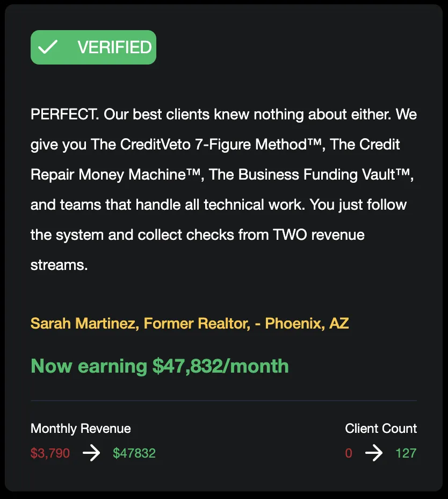Click the Monthly Revenue label
This screenshot has height=499, width=448.
point(81,429)
